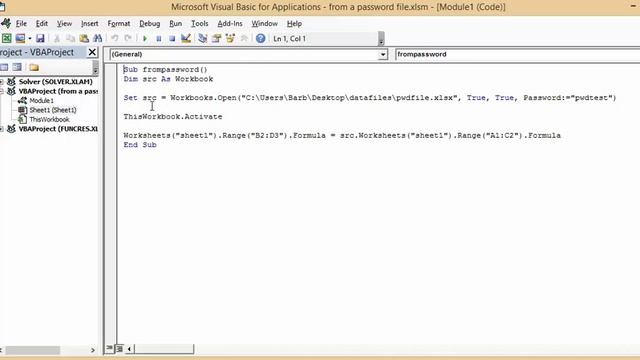Click the 'Sub frompassword()' code line

(x=165, y=69)
